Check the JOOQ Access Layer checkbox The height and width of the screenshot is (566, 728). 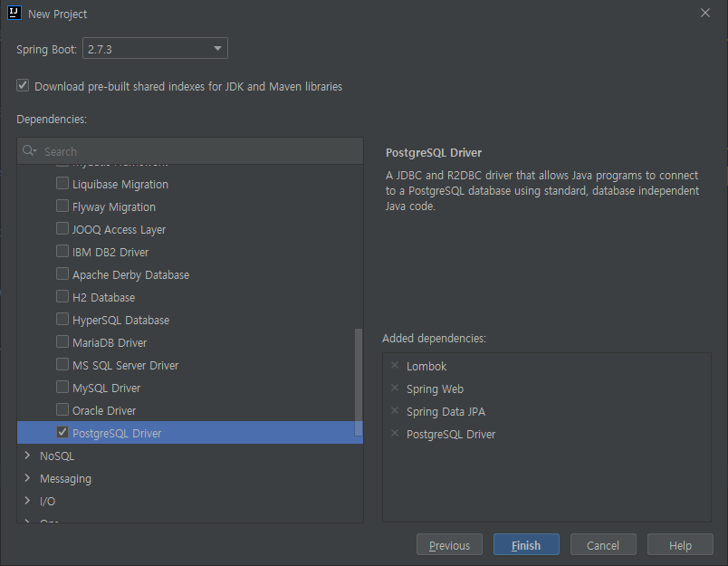(x=62, y=229)
